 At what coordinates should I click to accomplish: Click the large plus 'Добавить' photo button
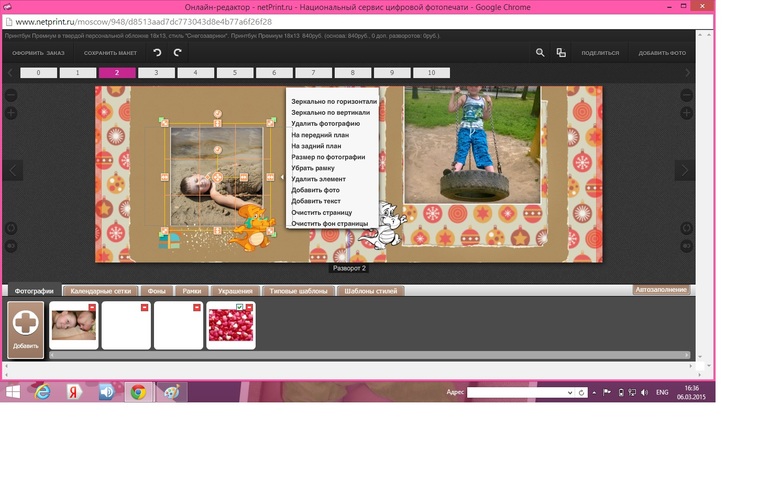tap(26, 326)
